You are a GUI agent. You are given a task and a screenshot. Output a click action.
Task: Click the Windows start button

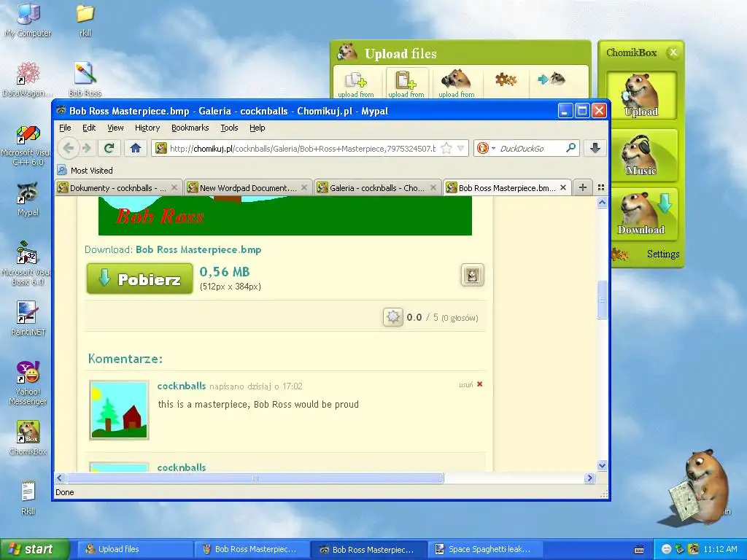pyautogui.click(x=34, y=549)
